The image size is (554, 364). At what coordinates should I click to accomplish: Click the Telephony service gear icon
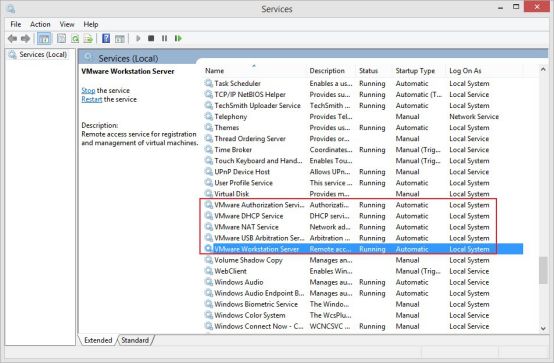point(209,116)
